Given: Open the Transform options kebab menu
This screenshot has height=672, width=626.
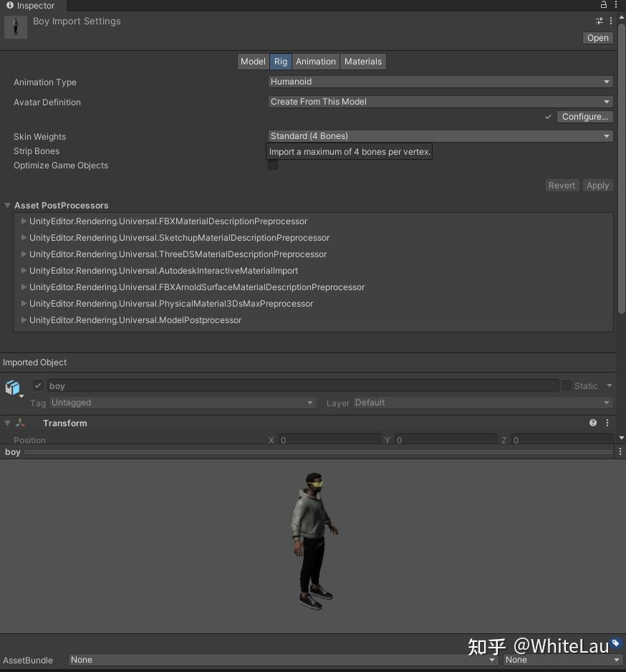Looking at the screenshot, I should [607, 423].
